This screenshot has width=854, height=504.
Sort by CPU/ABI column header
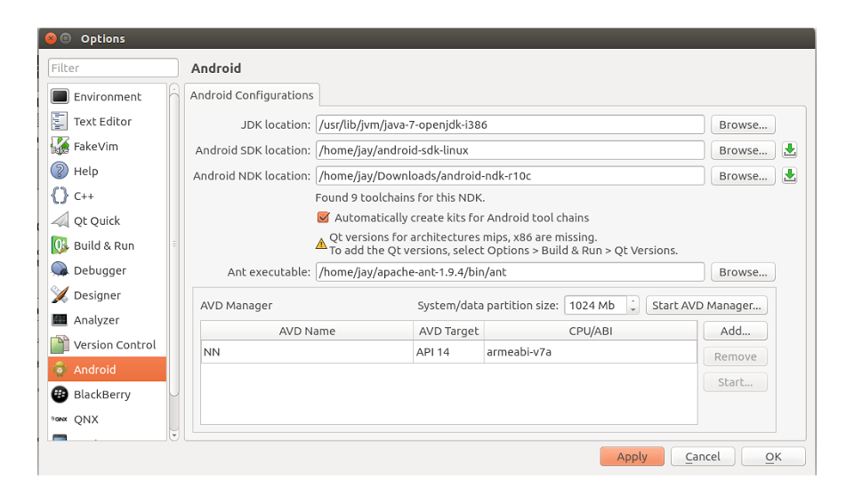tap(591, 331)
